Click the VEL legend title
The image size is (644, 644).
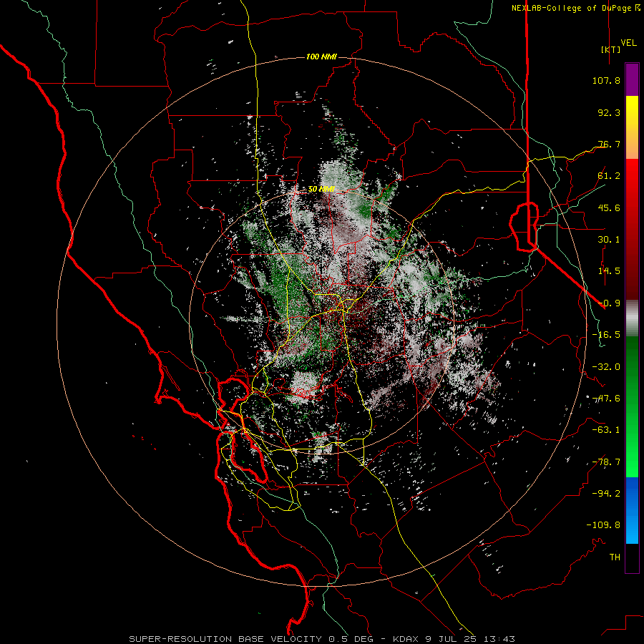[x=628, y=42]
